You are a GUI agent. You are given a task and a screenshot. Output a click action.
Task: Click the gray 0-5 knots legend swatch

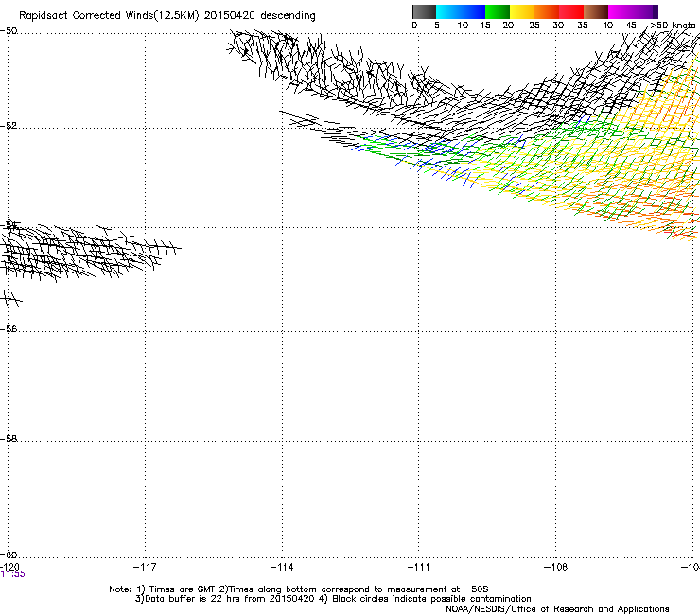[x=424, y=11]
